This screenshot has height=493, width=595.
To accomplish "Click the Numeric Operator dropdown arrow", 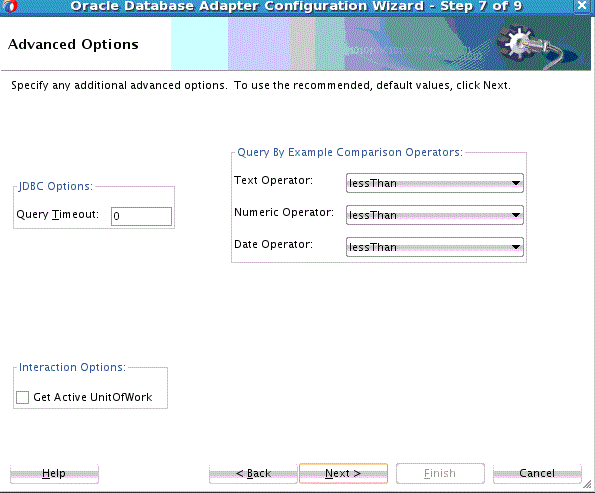I will [x=516, y=215].
